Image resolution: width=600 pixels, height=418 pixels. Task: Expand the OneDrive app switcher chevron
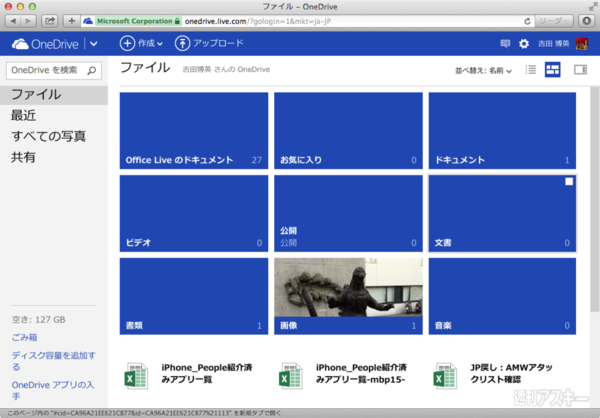[94, 44]
